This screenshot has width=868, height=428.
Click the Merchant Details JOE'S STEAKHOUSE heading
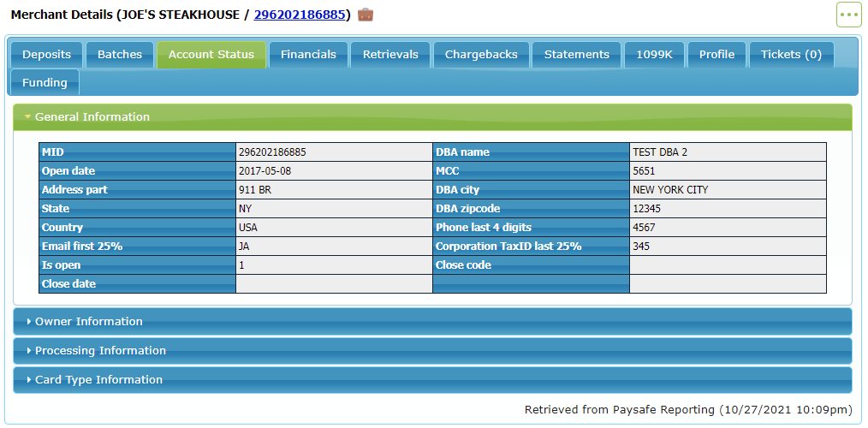(181, 15)
